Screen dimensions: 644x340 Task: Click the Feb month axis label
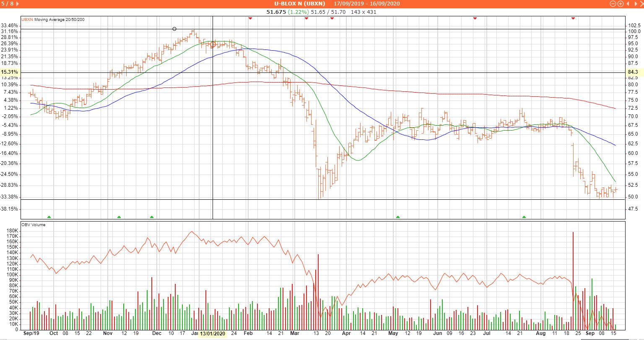pyautogui.click(x=248, y=334)
